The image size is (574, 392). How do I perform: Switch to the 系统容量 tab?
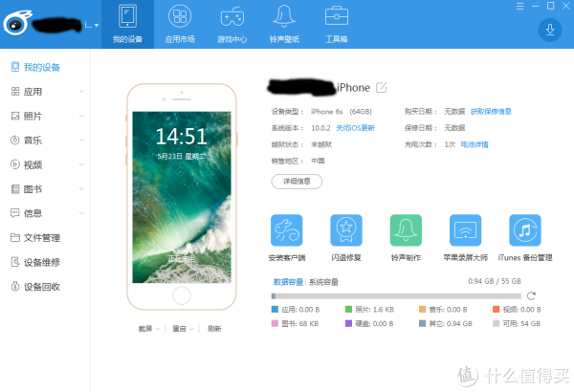(x=323, y=282)
